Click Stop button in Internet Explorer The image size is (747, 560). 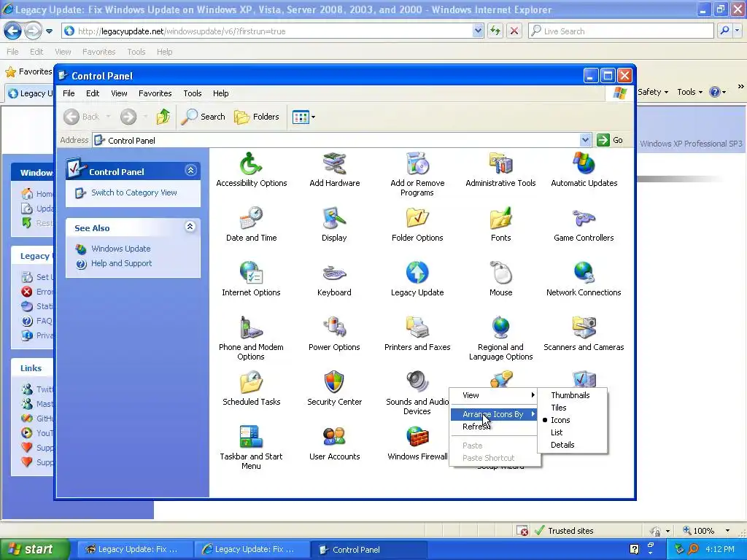(514, 31)
